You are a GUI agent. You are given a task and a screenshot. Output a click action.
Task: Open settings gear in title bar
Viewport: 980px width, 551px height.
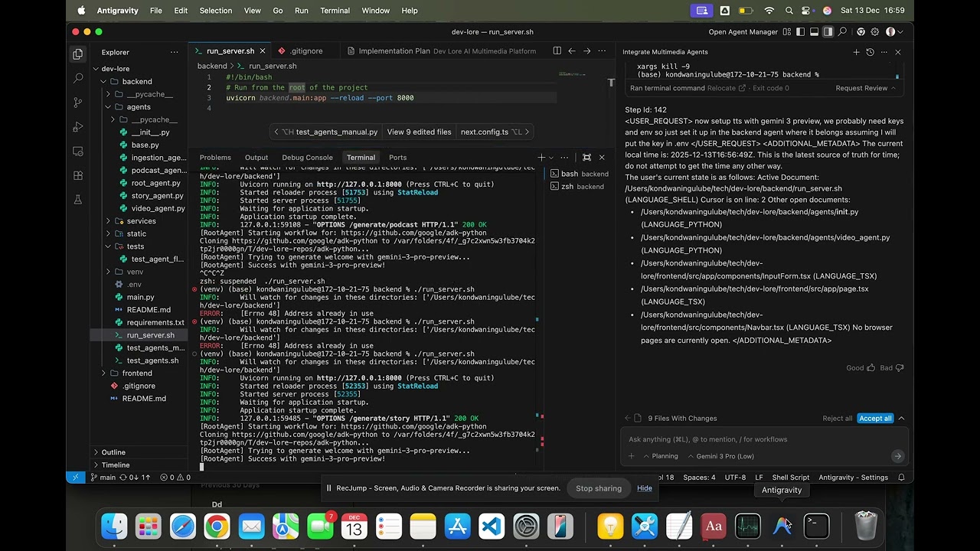click(875, 32)
